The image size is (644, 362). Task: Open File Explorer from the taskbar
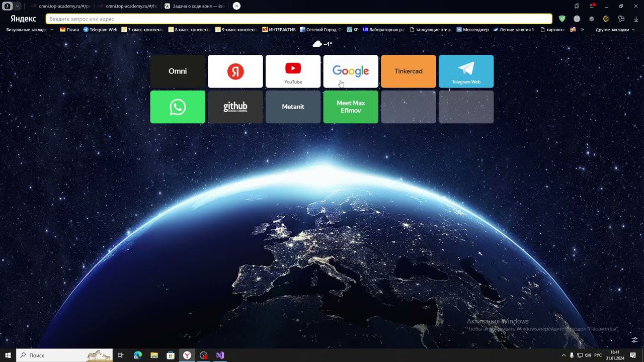(x=154, y=355)
